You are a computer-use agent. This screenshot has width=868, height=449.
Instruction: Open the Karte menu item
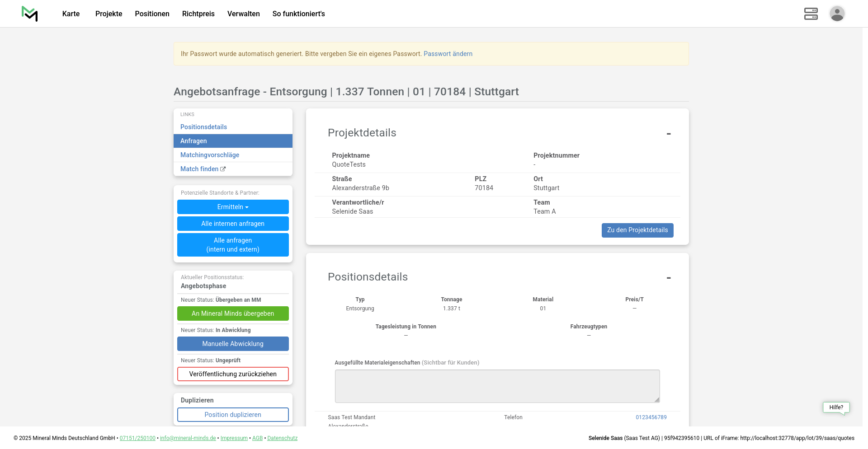point(71,14)
